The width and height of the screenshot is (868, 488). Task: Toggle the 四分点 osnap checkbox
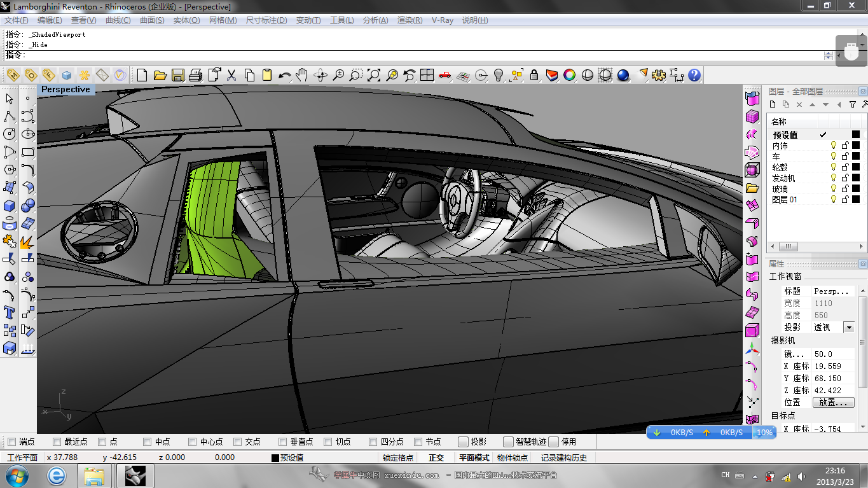pyautogui.click(x=373, y=442)
